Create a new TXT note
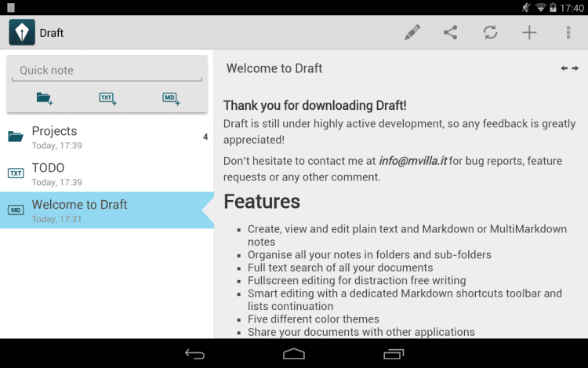The image size is (588, 368). [x=107, y=99]
